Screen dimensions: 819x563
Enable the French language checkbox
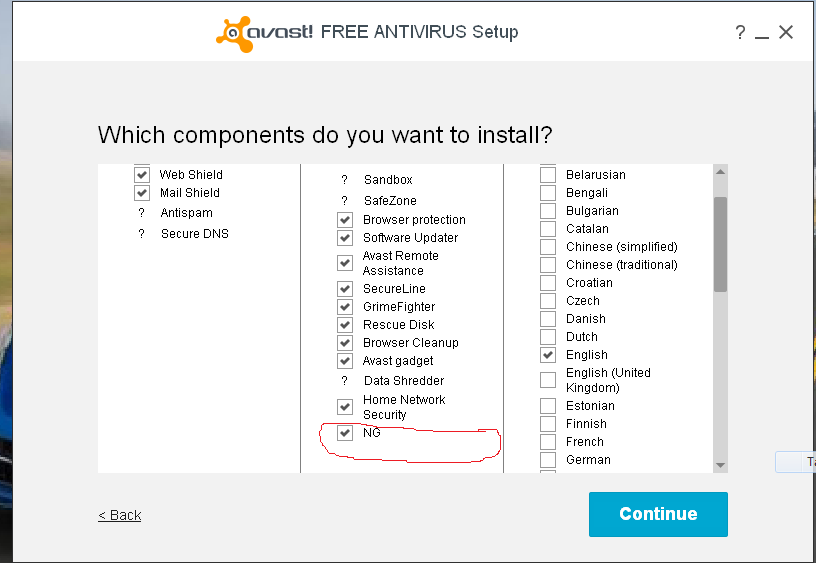pos(548,442)
